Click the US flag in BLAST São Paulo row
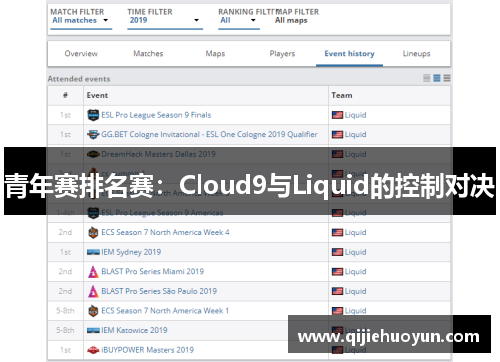500x362 pixels. tap(337, 291)
